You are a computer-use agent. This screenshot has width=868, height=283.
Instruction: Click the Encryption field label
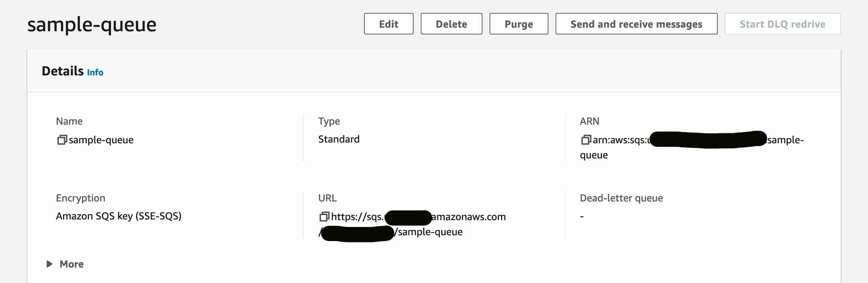click(x=81, y=198)
